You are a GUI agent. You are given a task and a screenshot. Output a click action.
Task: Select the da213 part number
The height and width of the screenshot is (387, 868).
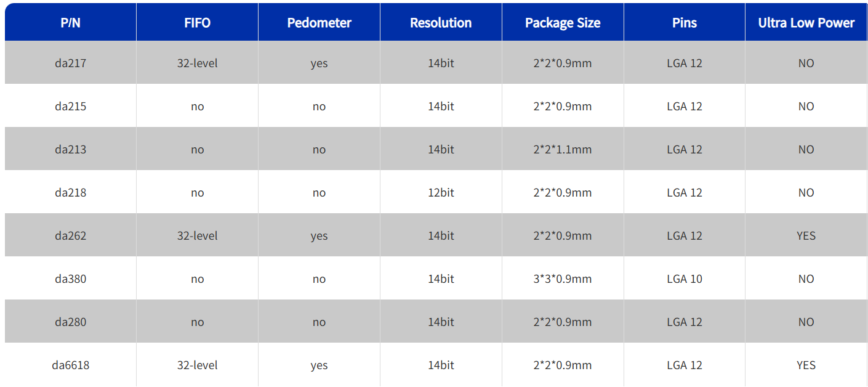70,149
